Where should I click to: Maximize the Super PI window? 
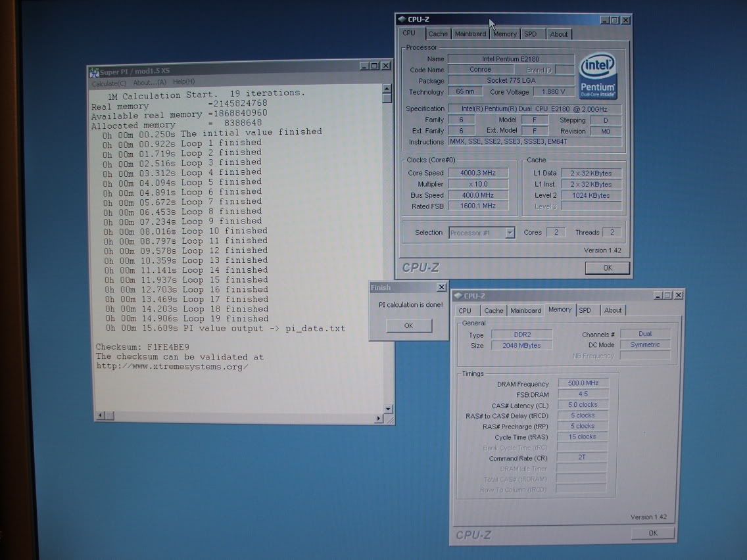click(375, 66)
